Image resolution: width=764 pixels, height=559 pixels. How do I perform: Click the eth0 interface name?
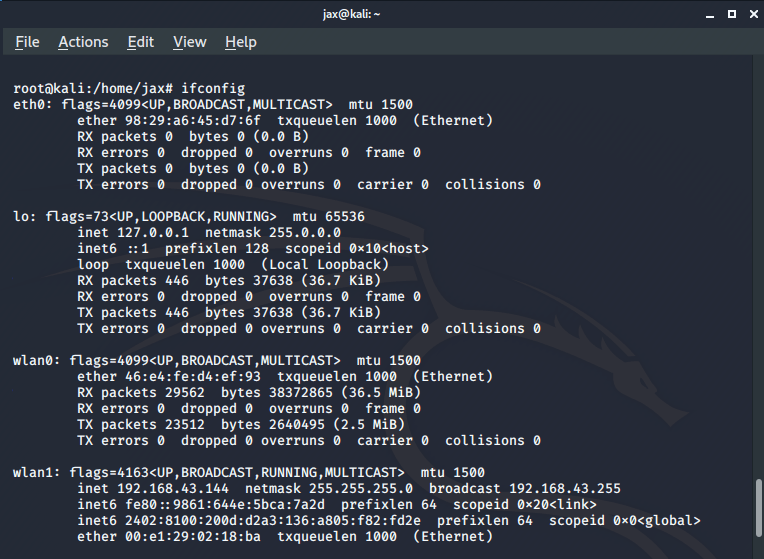[29, 105]
